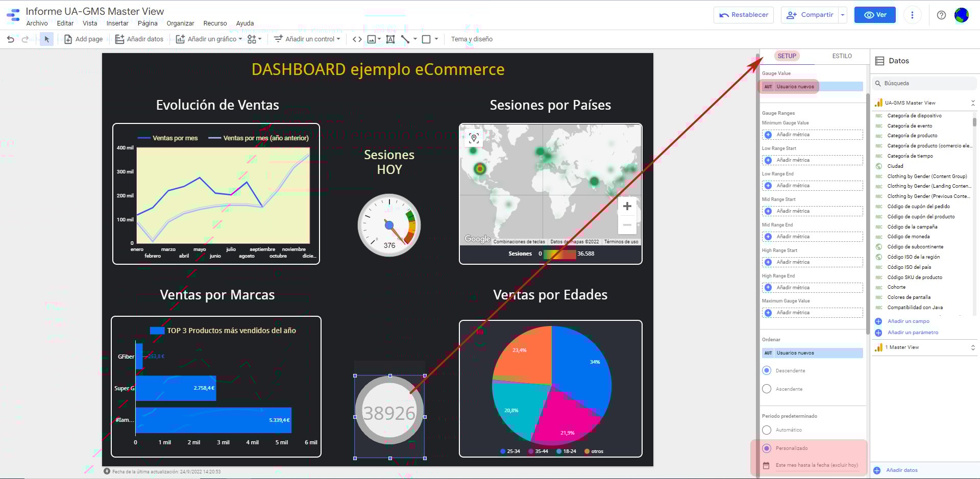The image size is (980, 479).
Task: Click the Add page button
Action: click(83, 39)
